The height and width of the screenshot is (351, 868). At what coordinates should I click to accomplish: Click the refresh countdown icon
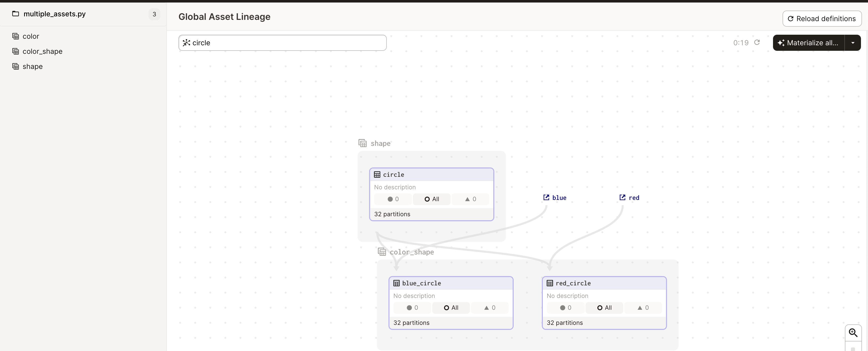click(x=757, y=42)
